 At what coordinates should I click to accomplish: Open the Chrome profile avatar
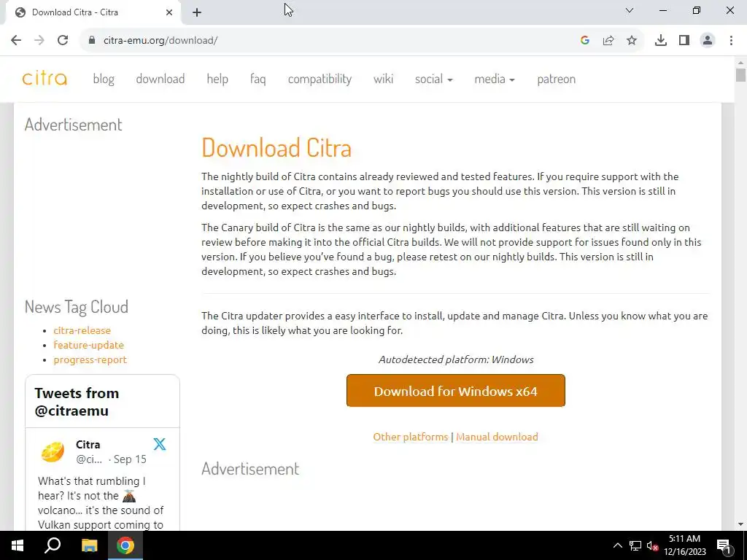point(708,41)
